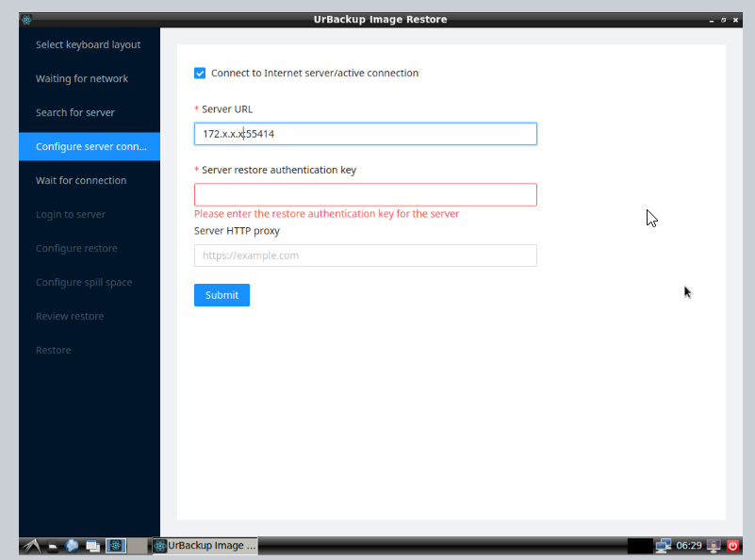The width and height of the screenshot is (755, 560).
Task: Launch the file manager taskbar icon
Action: [53, 546]
